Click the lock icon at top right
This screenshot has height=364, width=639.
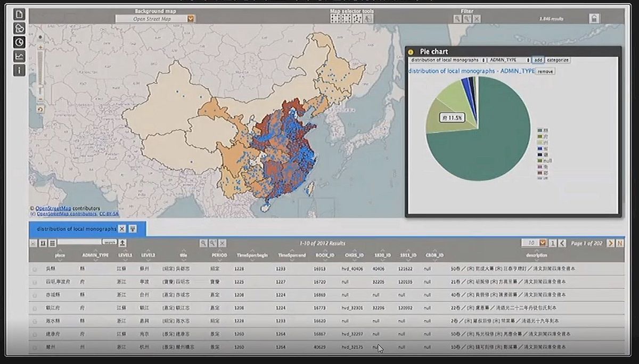click(594, 19)
